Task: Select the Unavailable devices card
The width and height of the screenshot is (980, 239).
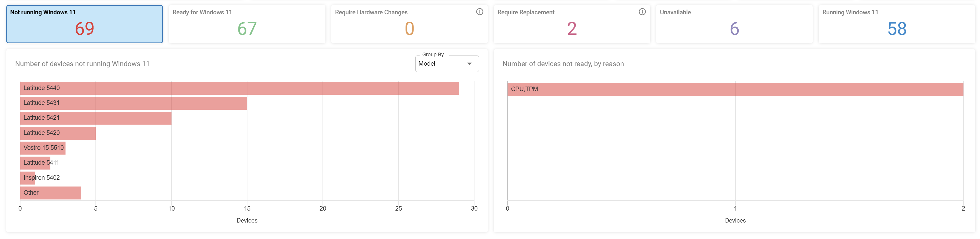Action: coord(734,24)
